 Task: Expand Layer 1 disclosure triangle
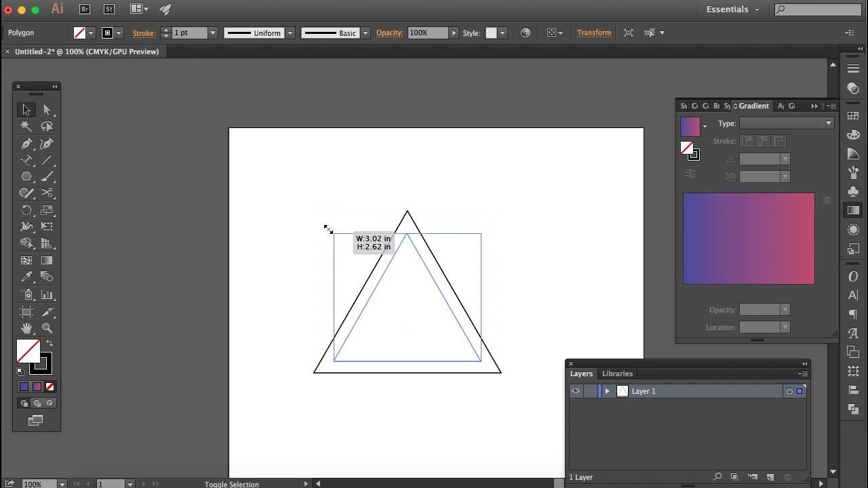[607, 391]
